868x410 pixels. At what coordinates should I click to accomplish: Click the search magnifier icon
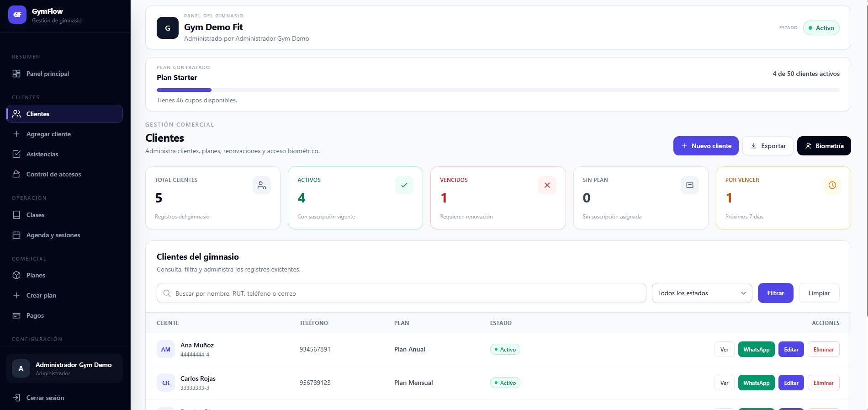(x=167, y=293)
